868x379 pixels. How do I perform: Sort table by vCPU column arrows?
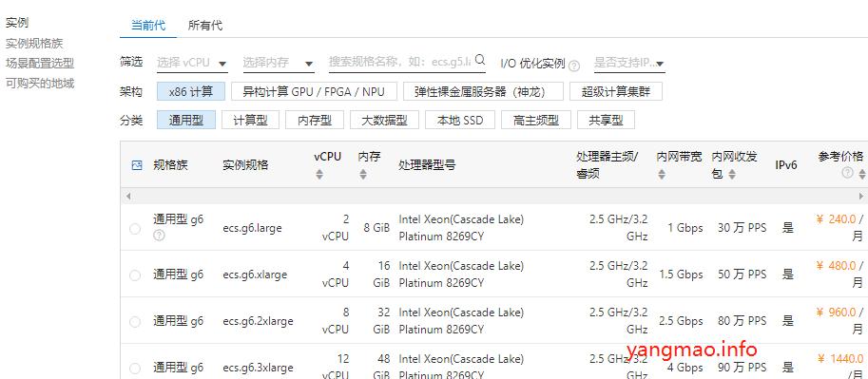(318, 174)
